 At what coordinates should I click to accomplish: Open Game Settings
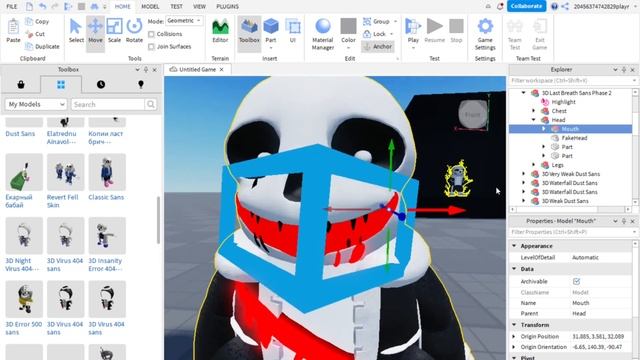485,34
